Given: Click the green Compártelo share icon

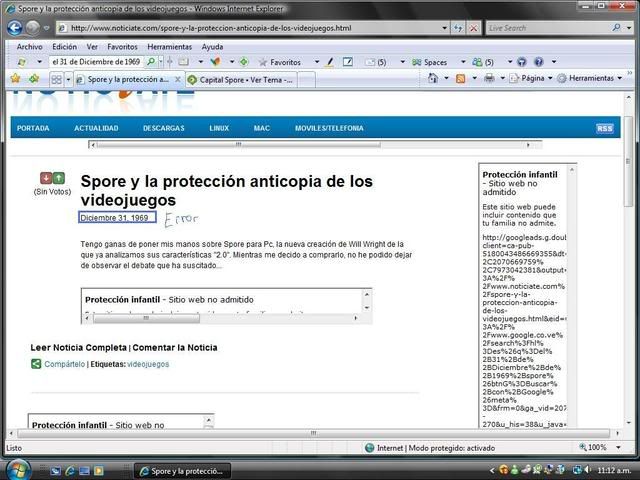Looking at the screenshot, I should [36, 364].
